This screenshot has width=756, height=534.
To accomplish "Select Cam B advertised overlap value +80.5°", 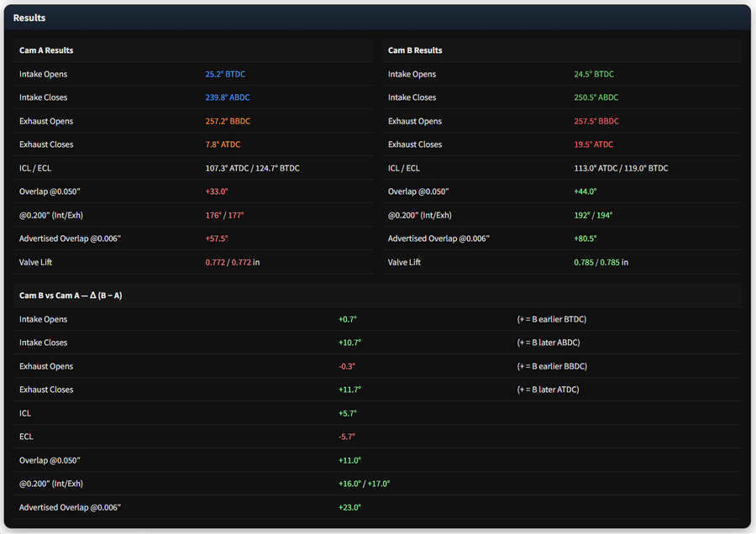I will point(587,238).
